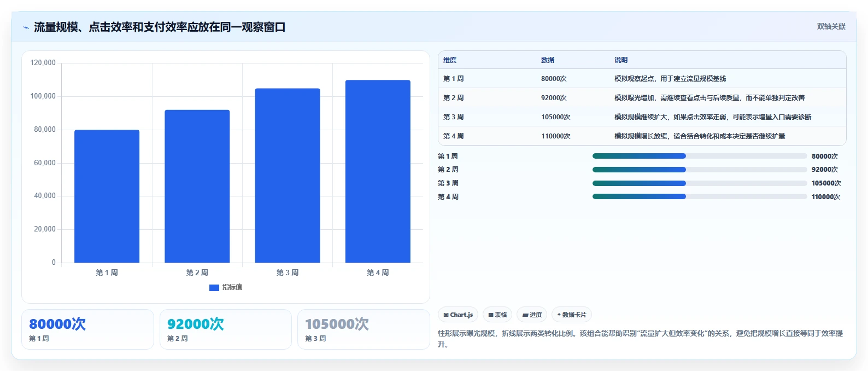
Task: Click 第 2 周 cell in the table
Action: pos(454,98)
